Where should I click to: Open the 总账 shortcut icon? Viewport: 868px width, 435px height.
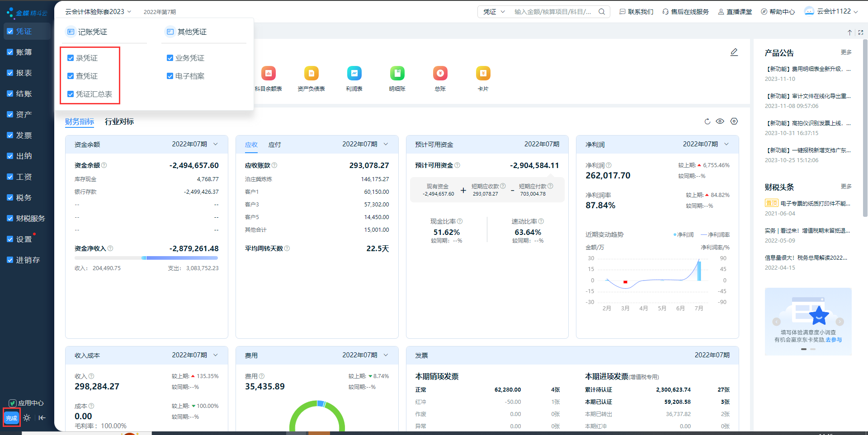(440, 74)
